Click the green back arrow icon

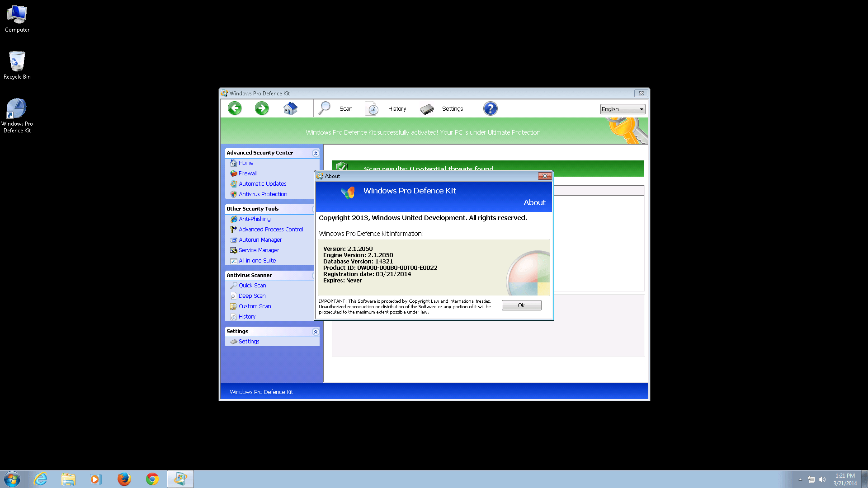(x=235, y=108)
